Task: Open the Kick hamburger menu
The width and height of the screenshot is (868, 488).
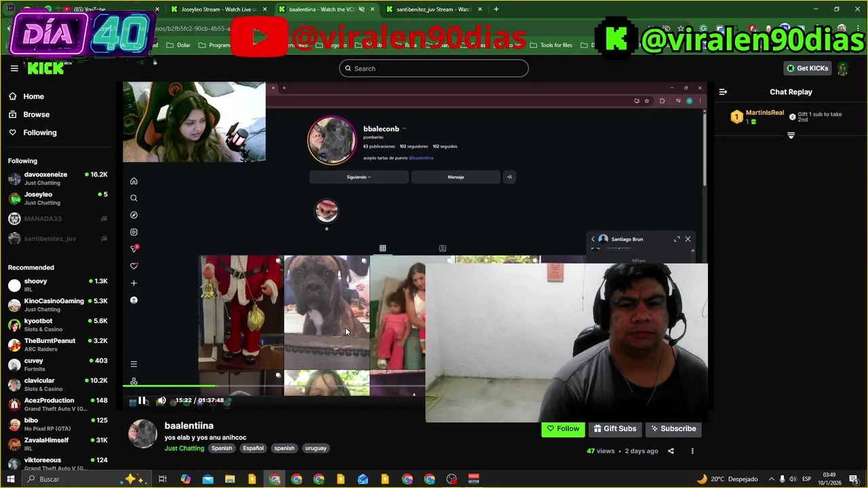Action: (14, 68)
